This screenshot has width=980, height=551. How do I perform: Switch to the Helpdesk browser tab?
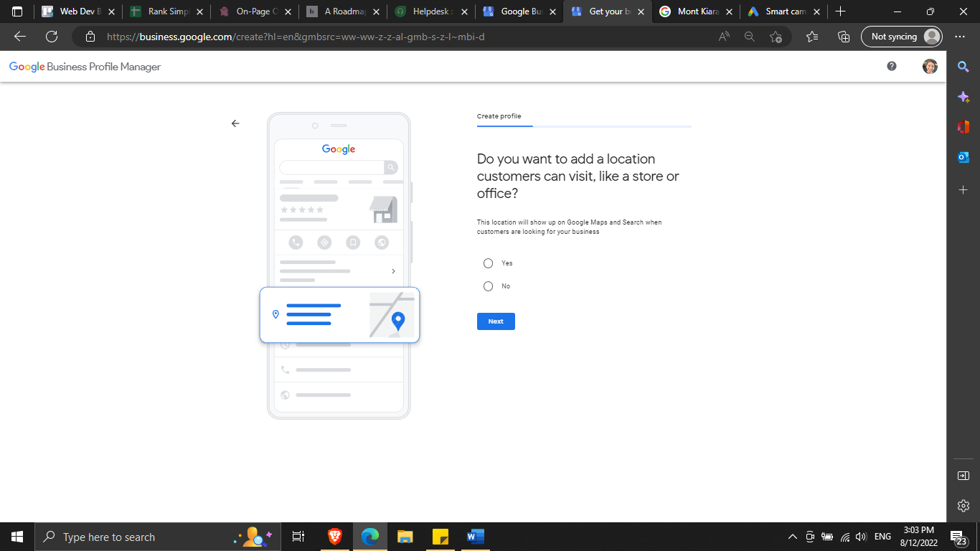[x=430, y=11]
